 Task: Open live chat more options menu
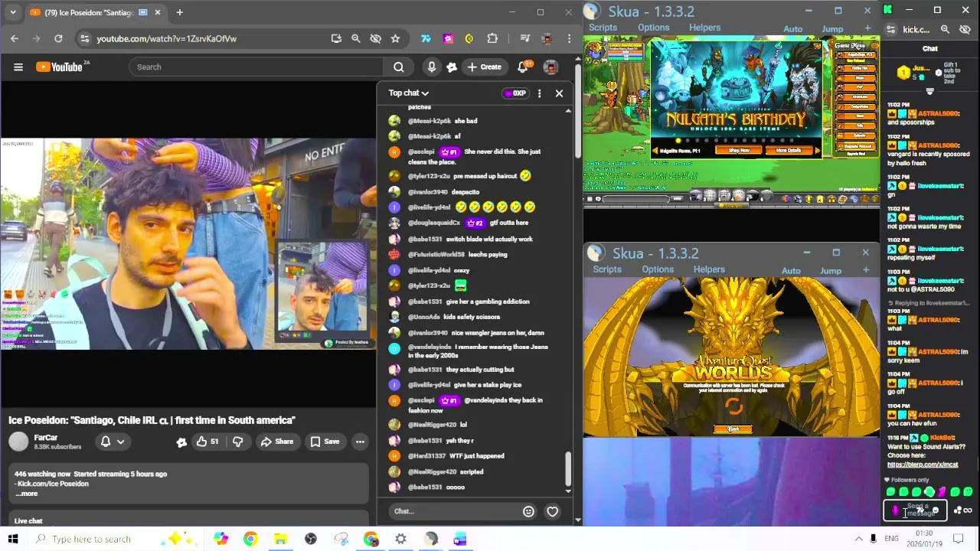click(539, 93)
